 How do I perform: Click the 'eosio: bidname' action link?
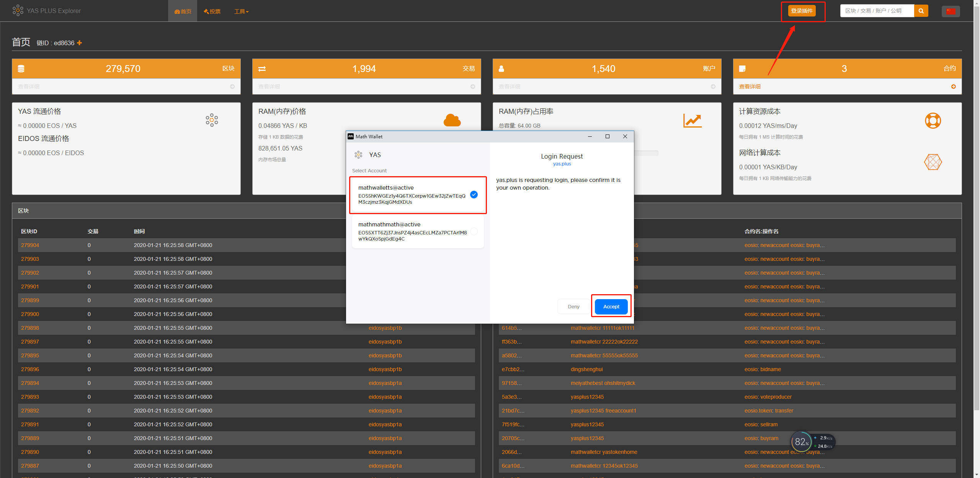[x=763, y=369]
